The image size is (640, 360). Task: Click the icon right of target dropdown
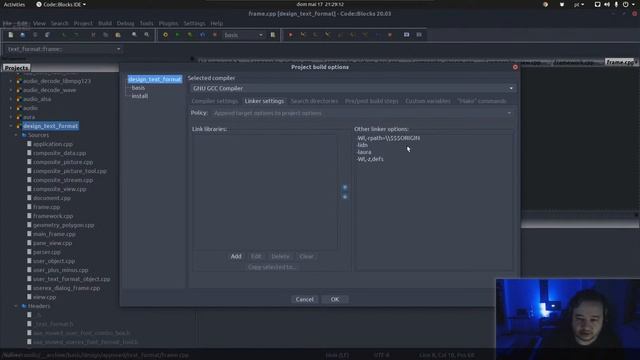coord(273,35)
